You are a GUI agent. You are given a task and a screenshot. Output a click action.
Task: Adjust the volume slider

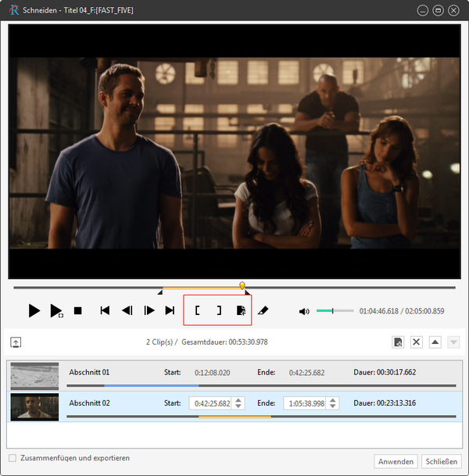click(335, 311)
